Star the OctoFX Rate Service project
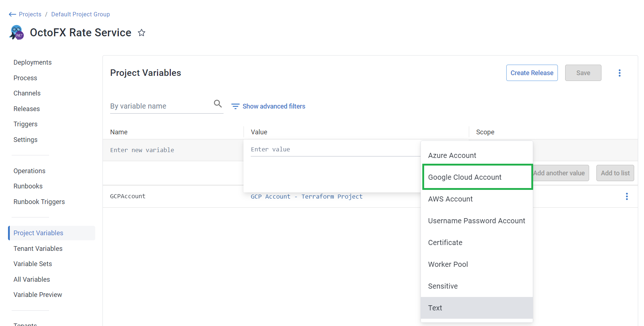This screenshot has width=644, height=326. coord(141,33)
